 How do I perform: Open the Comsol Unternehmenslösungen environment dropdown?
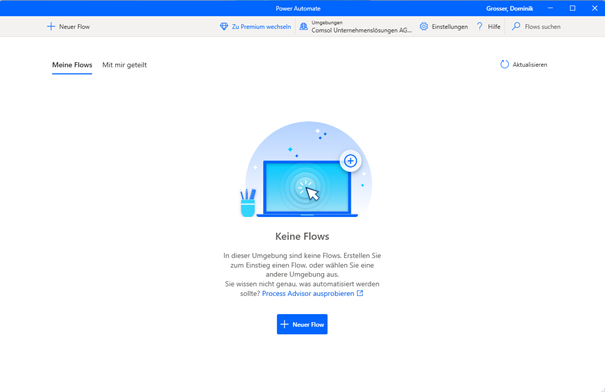[362, 30]
